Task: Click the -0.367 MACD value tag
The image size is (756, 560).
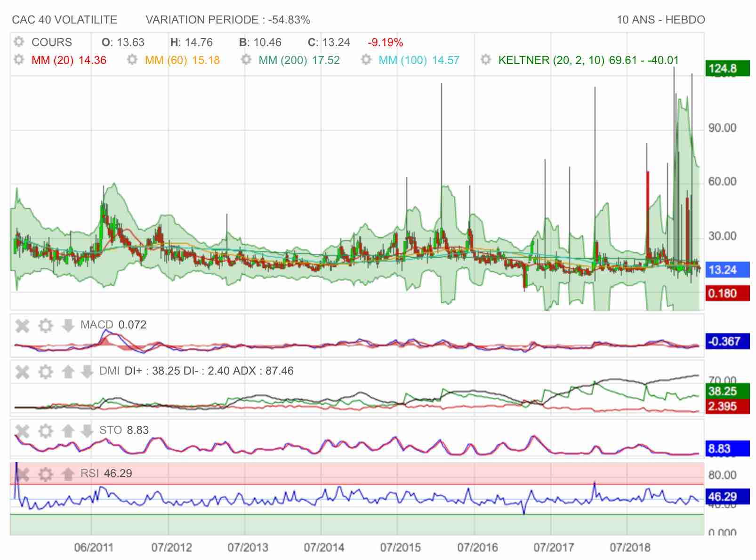Action: click(x=727, y=341)
